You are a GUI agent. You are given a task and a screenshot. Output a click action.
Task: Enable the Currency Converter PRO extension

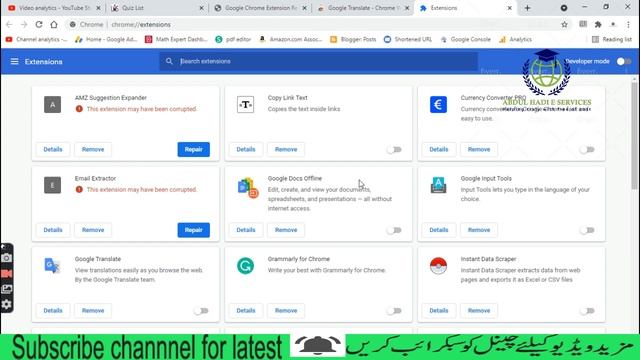pyautogui.click(x=587, y=149)
